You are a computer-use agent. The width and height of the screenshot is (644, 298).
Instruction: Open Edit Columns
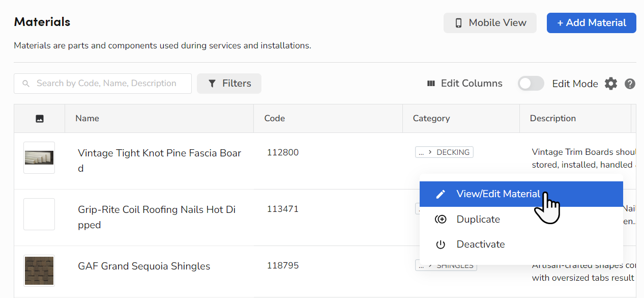point(464,84)
